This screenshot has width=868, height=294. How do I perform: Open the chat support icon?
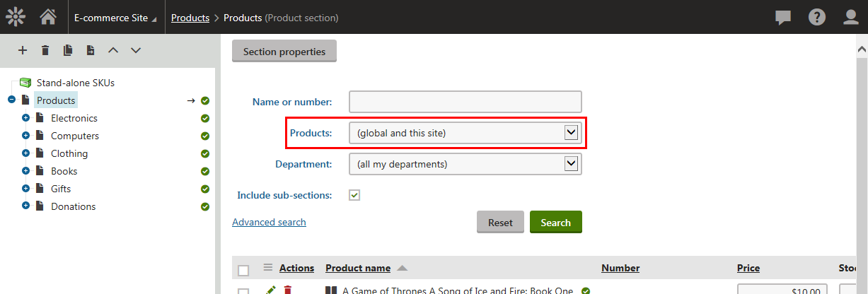(x=783, y=17)
